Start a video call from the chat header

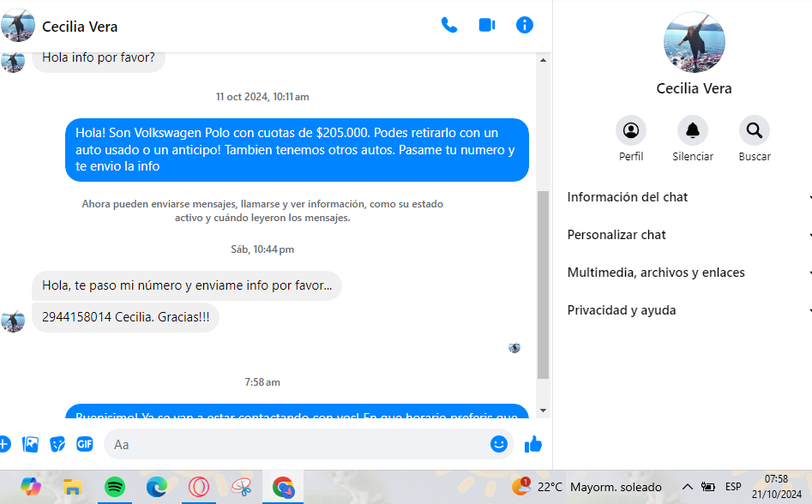coord(487,25)
